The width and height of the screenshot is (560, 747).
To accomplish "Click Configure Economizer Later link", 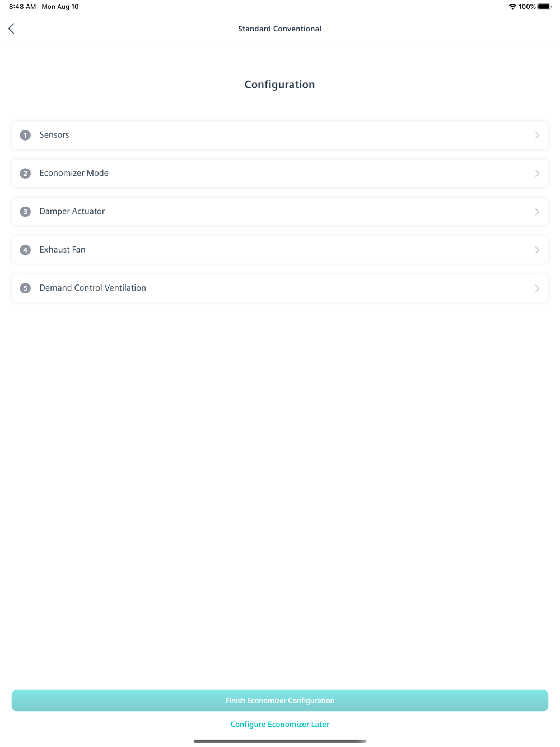I will [x=280, y=724].
